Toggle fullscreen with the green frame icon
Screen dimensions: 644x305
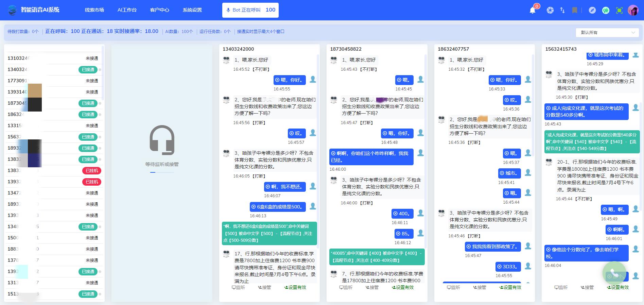pos(620,10)
